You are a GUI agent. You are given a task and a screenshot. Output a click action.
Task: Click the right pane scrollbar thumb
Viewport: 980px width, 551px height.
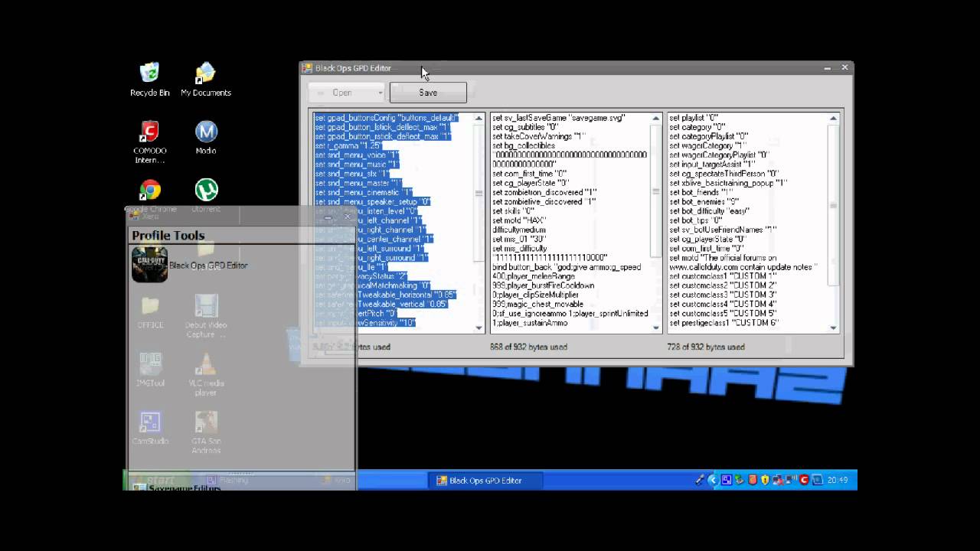point(834,205)
